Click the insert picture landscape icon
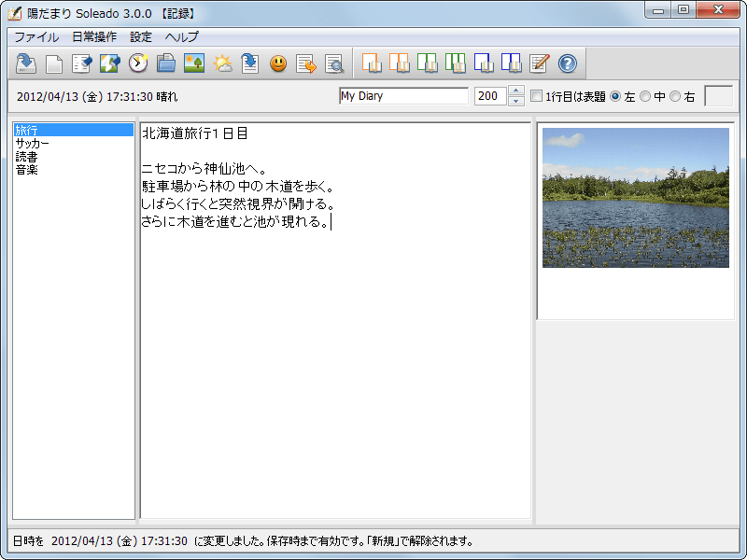 pyautogui.click(x=194, y=63)
